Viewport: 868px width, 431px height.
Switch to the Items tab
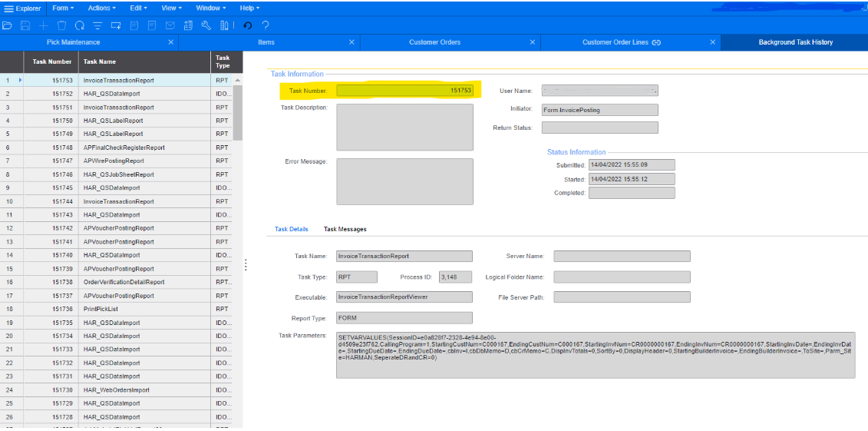pos(266,42)
